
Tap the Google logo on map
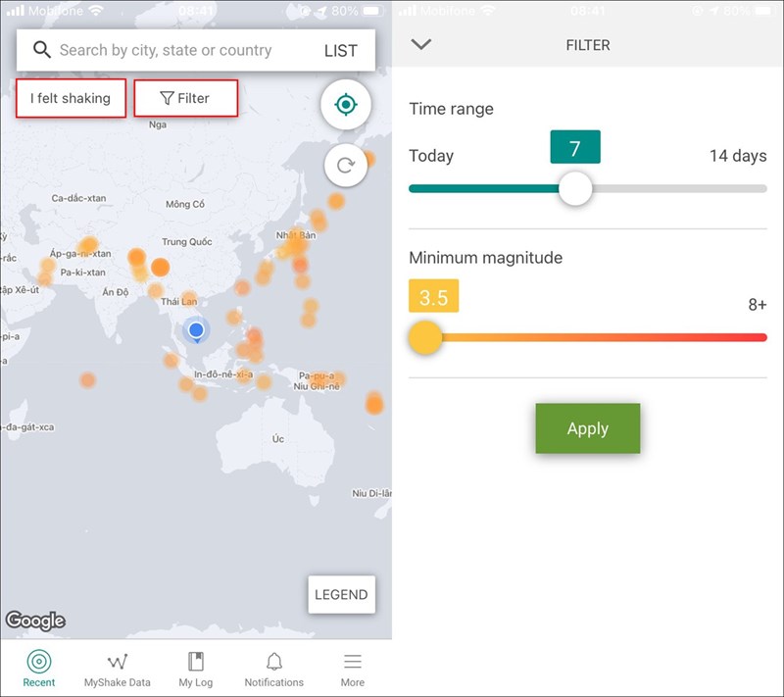click(x=35, y=621)
